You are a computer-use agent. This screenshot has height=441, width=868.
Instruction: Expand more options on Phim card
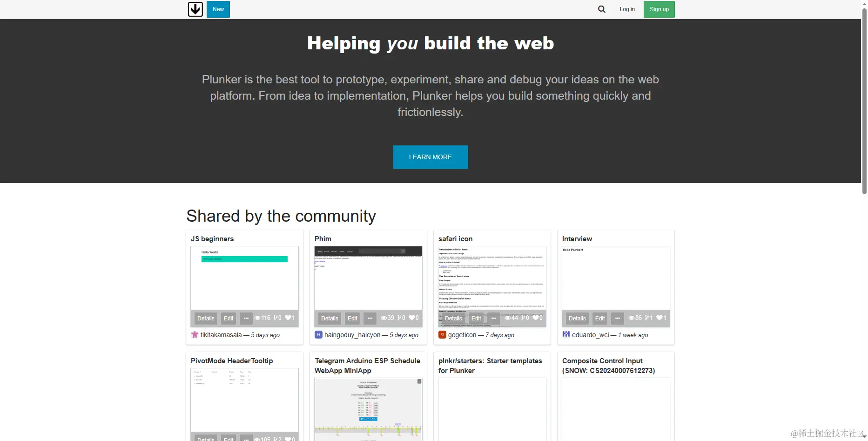coord(370,319)
